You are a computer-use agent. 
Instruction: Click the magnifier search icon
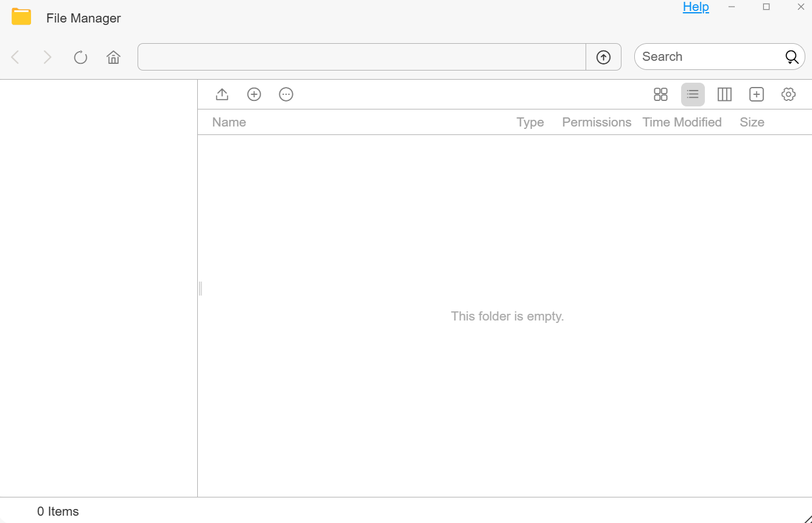click(x=791, y=57)
